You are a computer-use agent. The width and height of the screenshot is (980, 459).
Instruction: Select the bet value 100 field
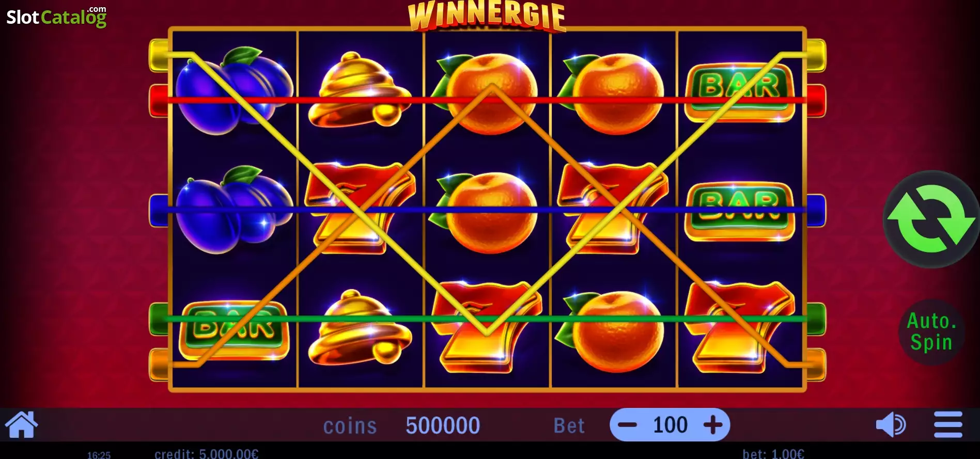[670, 425]
